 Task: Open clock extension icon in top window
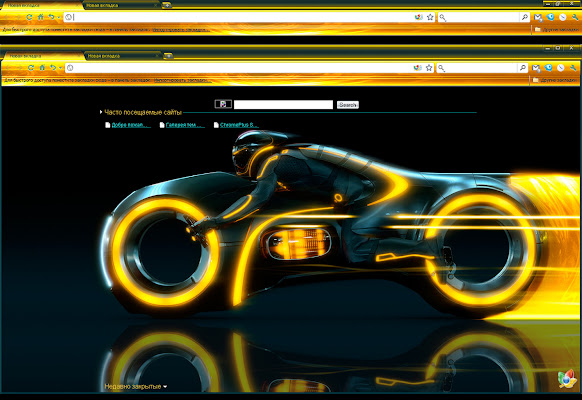[x=563, y=17]
